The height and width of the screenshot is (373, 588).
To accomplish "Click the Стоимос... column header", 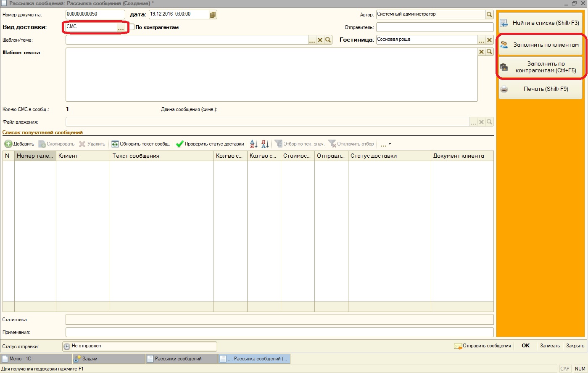I will 298,156.
